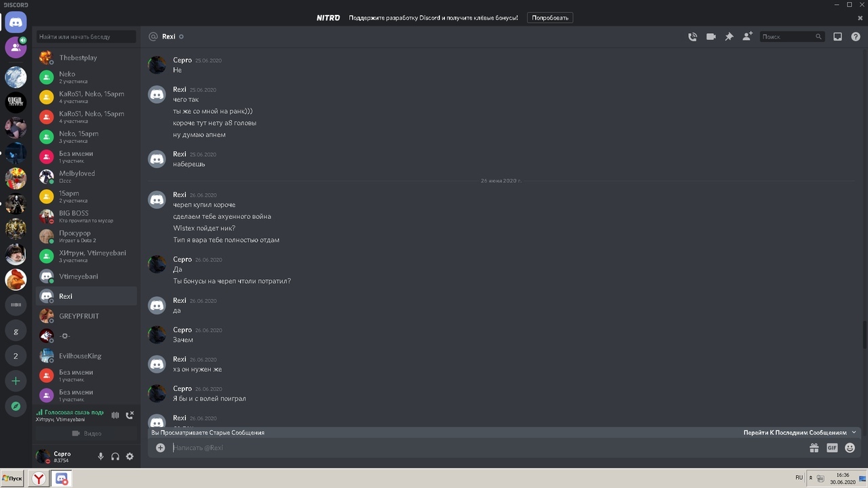
Task: Open the Nitro gift icon
Action: coord(814,448)
